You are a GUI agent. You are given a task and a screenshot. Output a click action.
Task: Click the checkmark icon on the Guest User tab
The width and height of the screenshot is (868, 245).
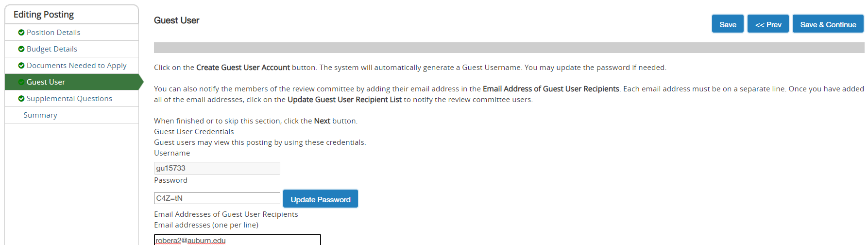21,82
